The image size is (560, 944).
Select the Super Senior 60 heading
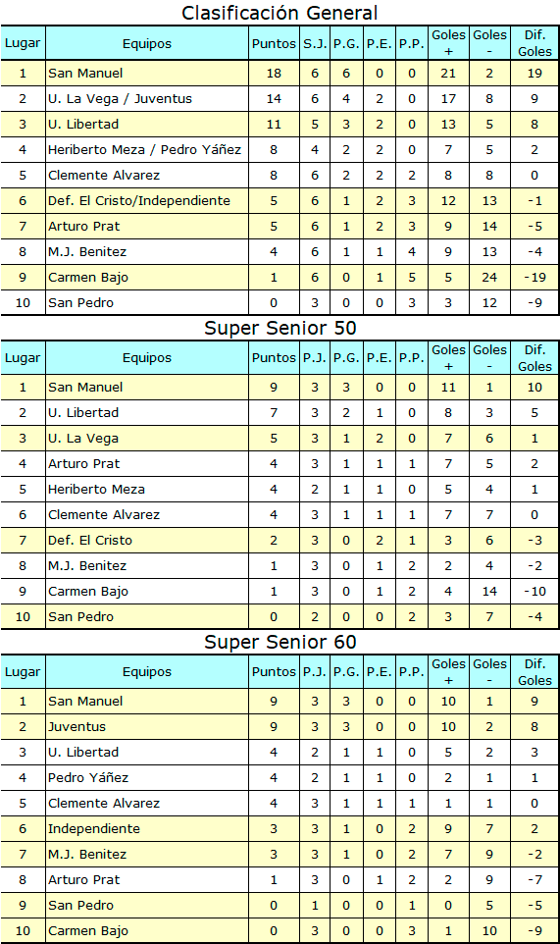click(x=280, y=642)
